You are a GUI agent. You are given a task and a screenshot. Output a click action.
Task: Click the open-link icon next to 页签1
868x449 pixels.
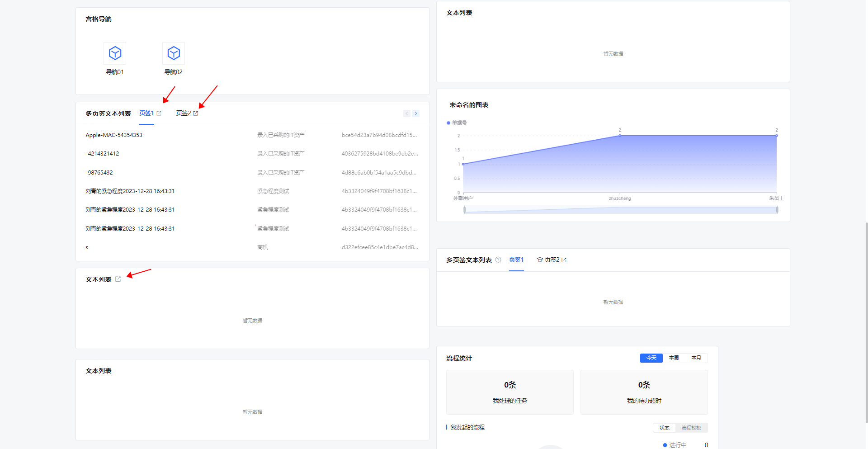(159, 113)
